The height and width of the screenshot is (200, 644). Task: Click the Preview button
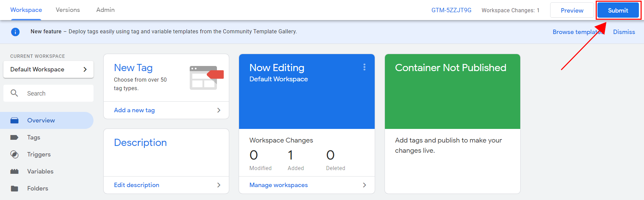point(572,11)
